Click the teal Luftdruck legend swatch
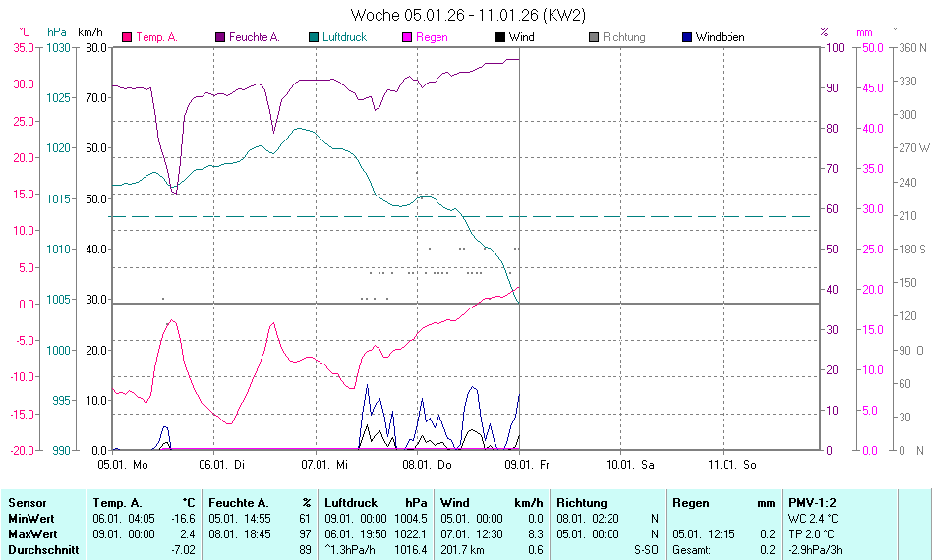932x560 pixels. [x=314, y=37]
